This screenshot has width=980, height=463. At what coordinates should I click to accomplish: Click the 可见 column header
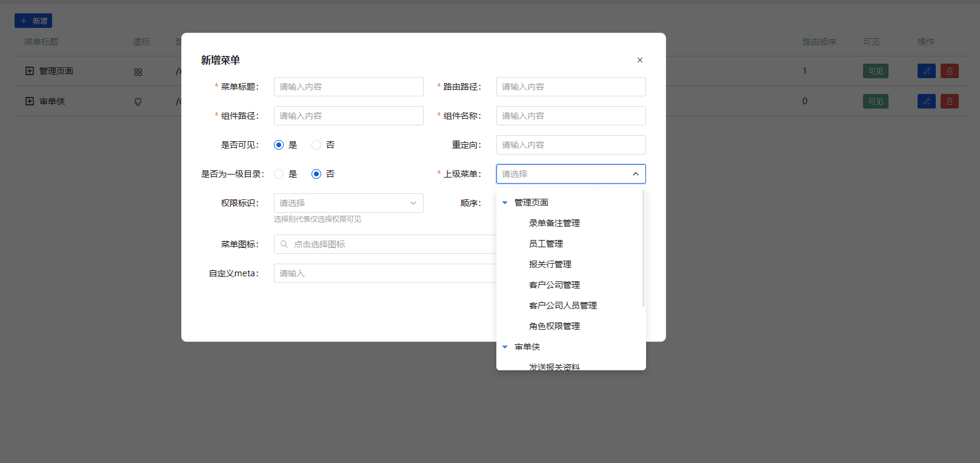click(x=872, y=42)
